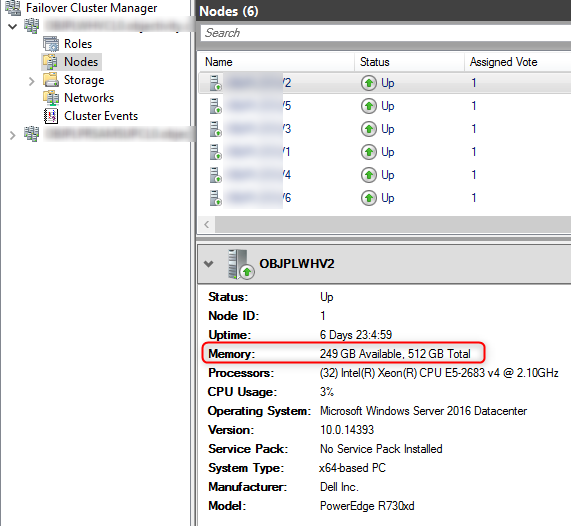This screenshot has height=526, width=571.
Task: Click the Assigned Vote column header
Action: click(x=518, y=62)
